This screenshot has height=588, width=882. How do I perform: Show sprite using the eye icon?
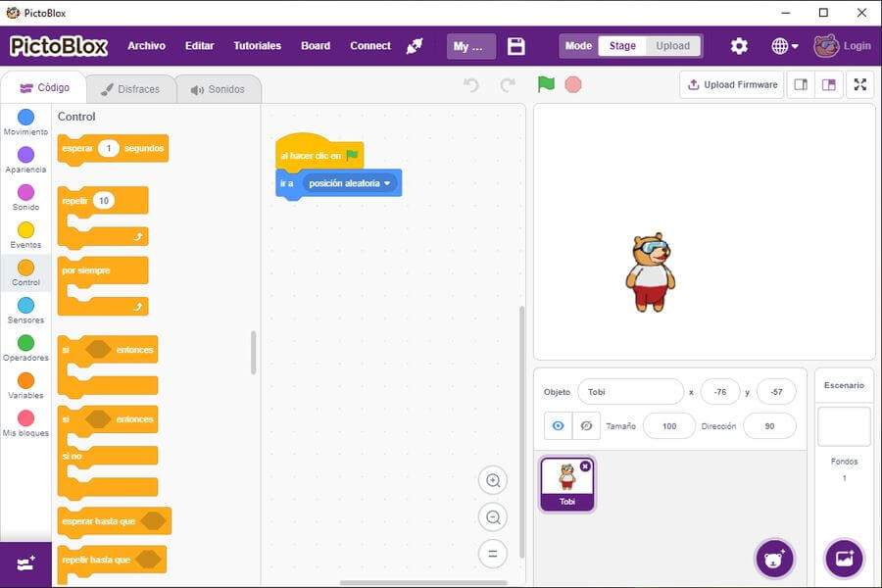[559, 425]
